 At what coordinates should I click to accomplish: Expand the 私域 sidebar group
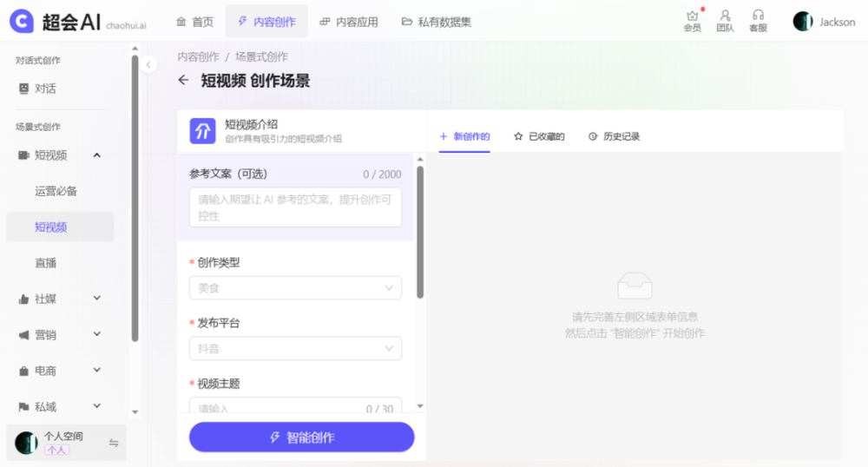[97, 406]
